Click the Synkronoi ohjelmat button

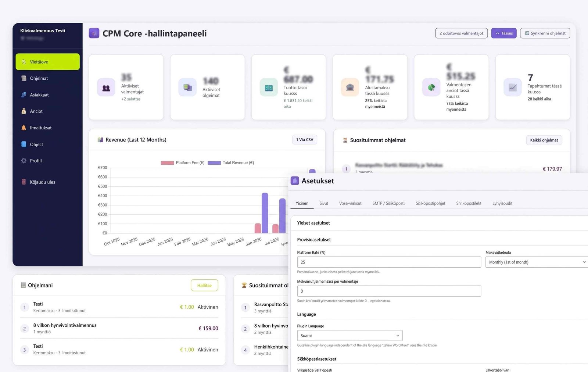[545, 33]
